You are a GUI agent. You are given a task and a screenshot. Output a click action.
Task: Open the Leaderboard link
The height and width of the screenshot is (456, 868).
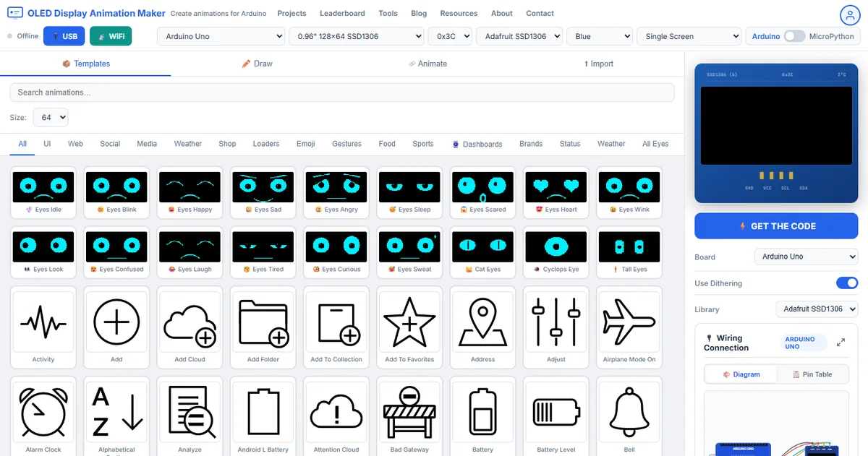coord(342,13)
